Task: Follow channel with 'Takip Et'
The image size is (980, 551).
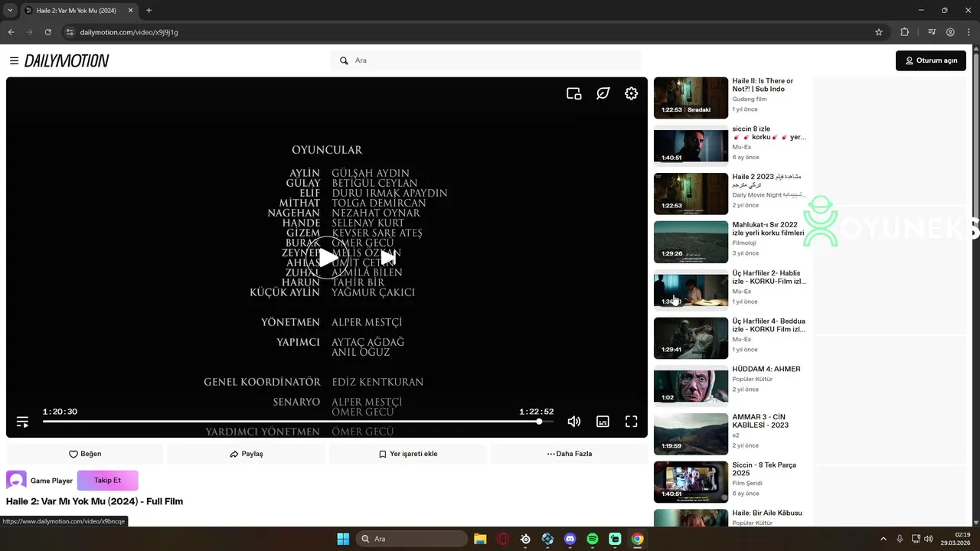Action: coord(107,481)
